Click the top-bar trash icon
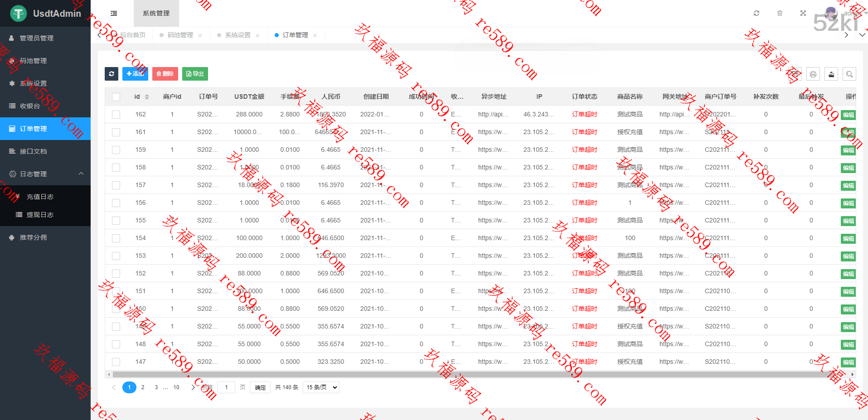The height and width of the screenshot is (420, 868). (780, 13)
